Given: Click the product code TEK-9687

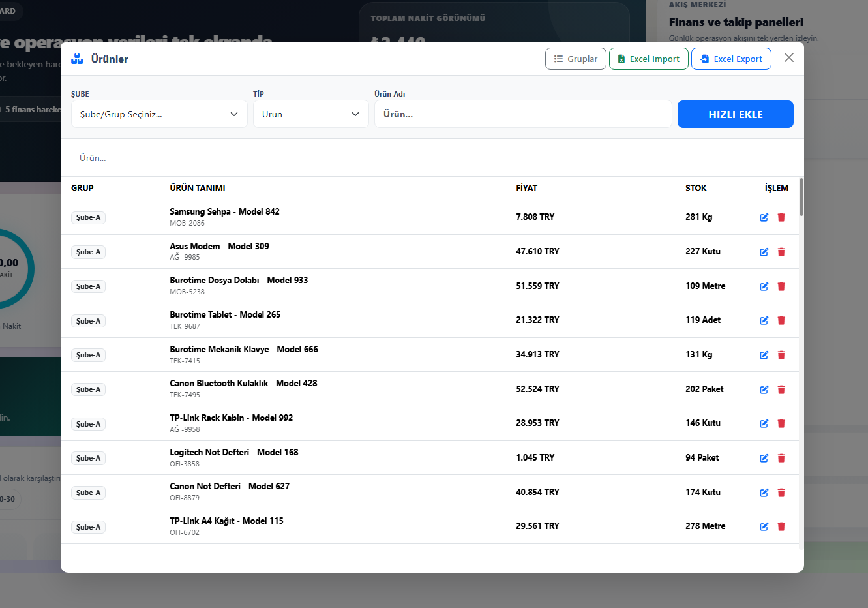Looking at the screenshot, I should (x=185, y=326).
